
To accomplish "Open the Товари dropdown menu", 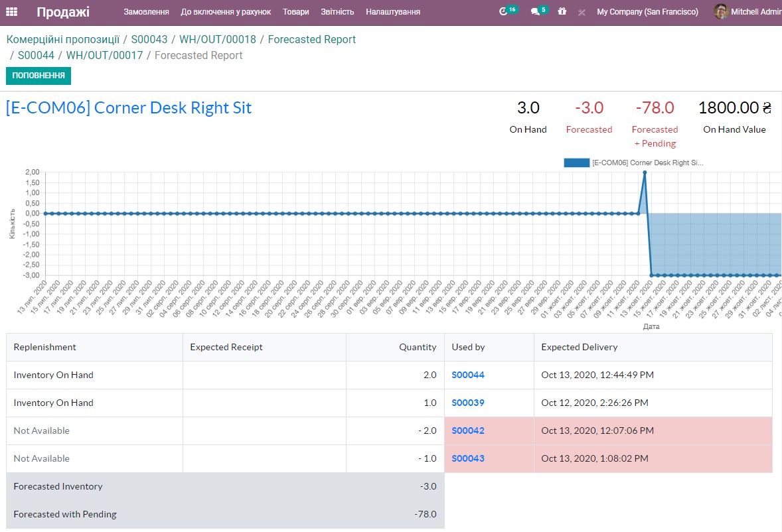I will pyautogui.click(x=295, y=12).
